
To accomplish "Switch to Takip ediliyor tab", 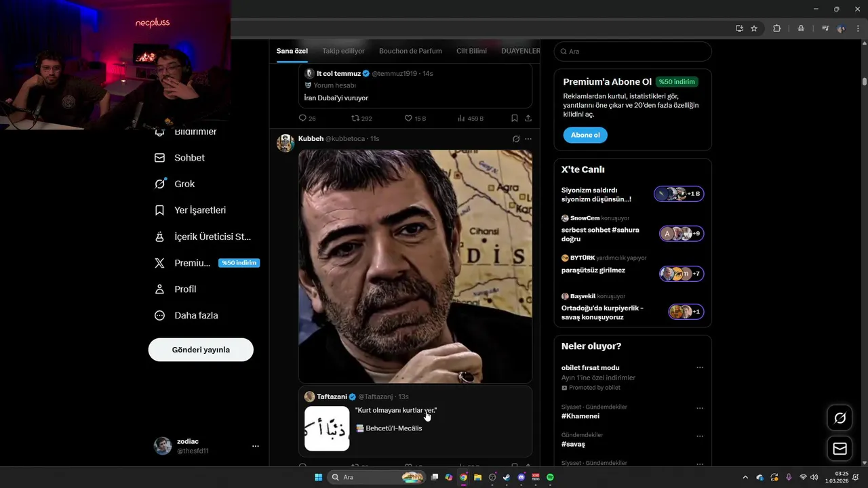I will 343,51.
